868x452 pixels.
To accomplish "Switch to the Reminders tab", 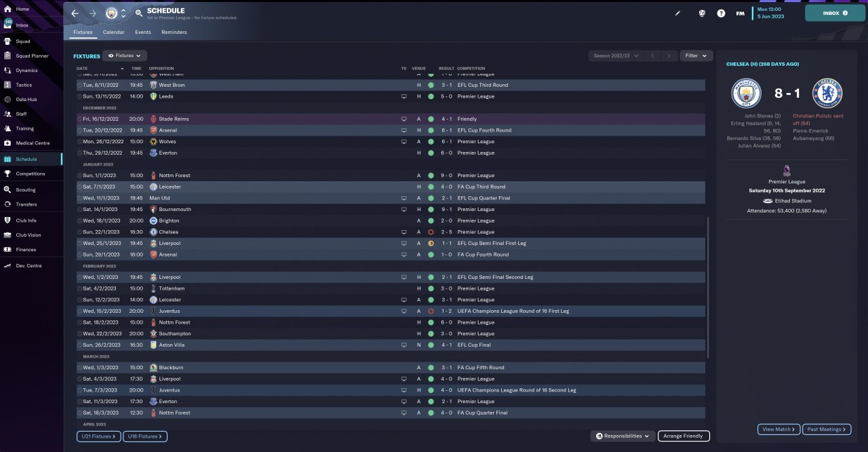I will point(174,32).
